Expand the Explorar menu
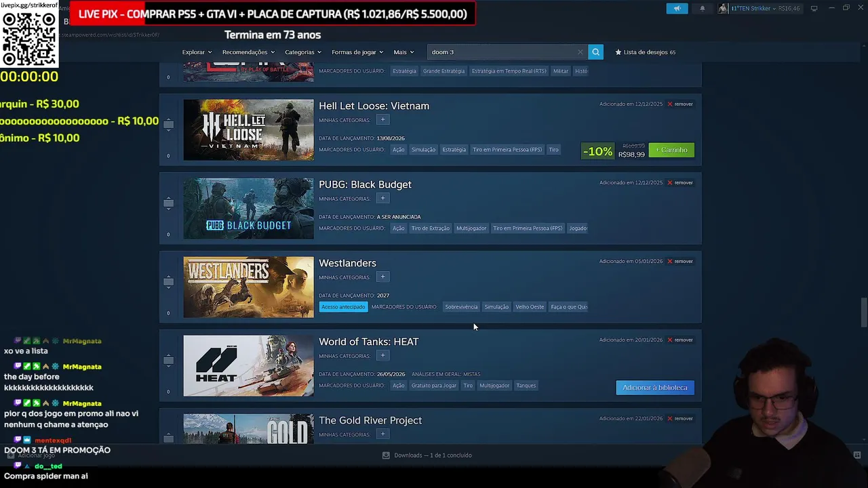The height and width of the screenshot is (488, 868). pos(197,52)
